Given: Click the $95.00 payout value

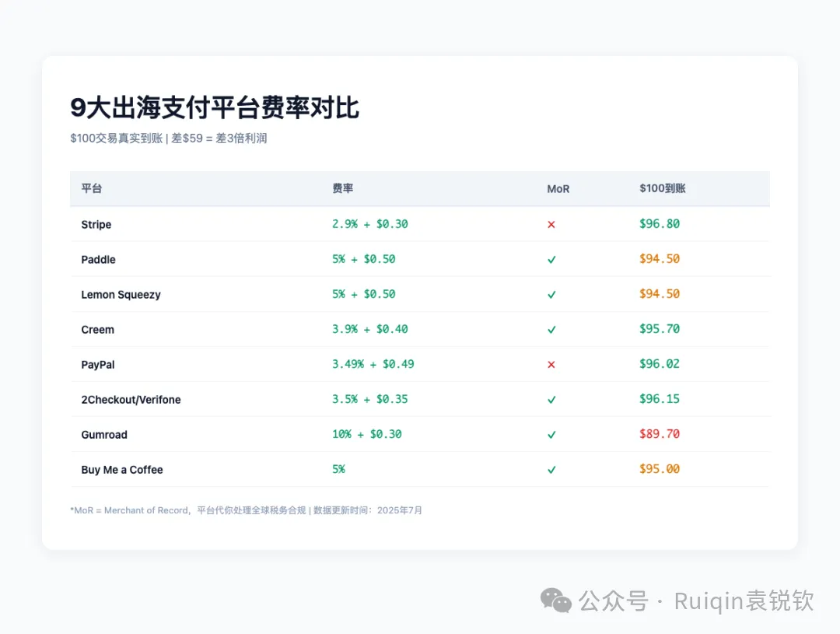Looking at the screenshot, I should coord(660,469).
